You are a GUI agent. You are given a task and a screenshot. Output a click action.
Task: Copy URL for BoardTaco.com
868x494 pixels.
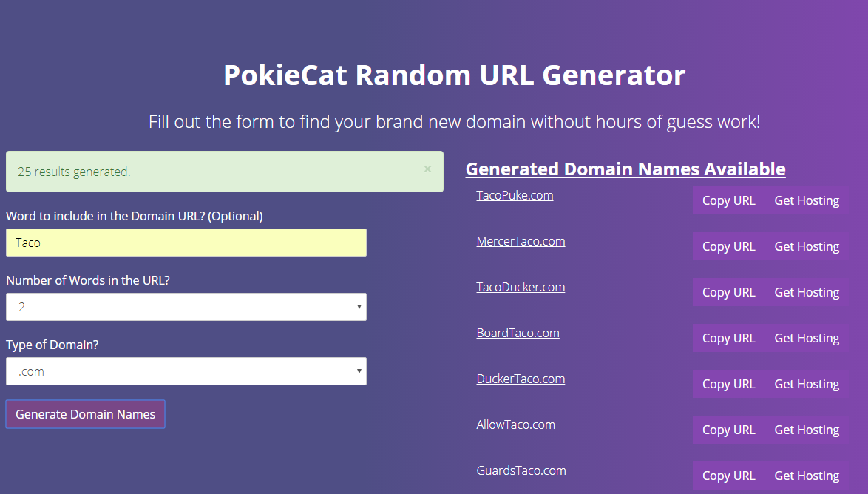pyautogui.click(x=728, y=338)
